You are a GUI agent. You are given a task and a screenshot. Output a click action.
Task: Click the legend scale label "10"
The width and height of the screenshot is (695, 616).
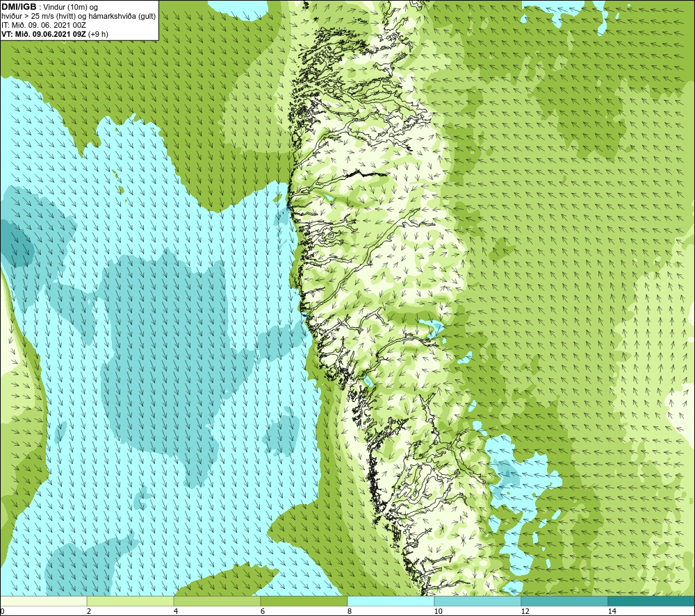[x=438, y=611]
